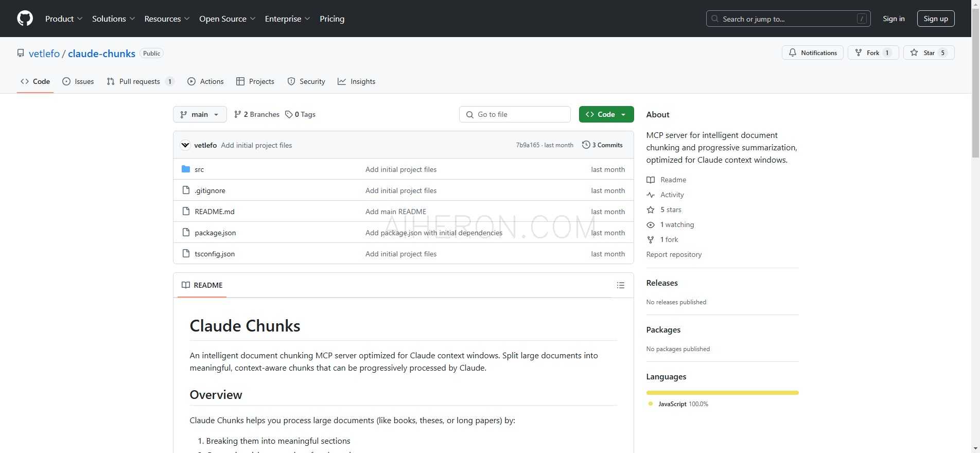This screenshot has width=980, height=453.
Task: Click the pulse icon next to Activity
Action: pos(651,195)
